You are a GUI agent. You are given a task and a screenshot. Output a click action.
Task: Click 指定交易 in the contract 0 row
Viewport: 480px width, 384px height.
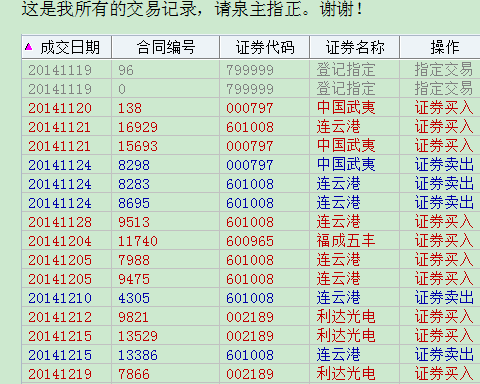click(x=444, y=88)
